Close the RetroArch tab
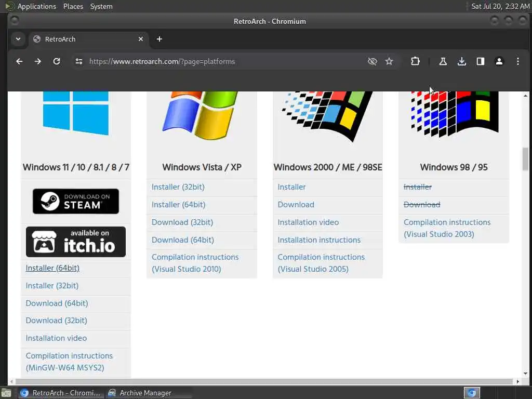 pos(141,39)
